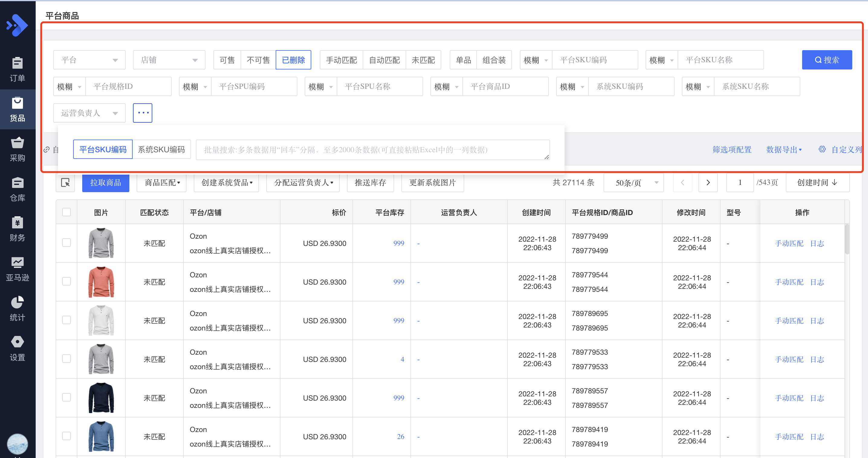Open the 采购 purchasing sidebar icon
Image resolution: width=868 pixels, height=458 pixels.
[x=18, y=149]
